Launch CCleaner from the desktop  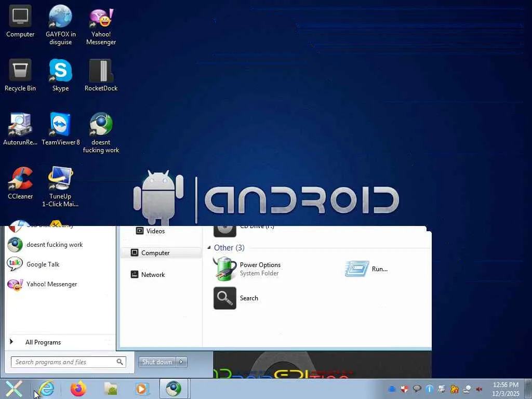[x=20, y=183]
